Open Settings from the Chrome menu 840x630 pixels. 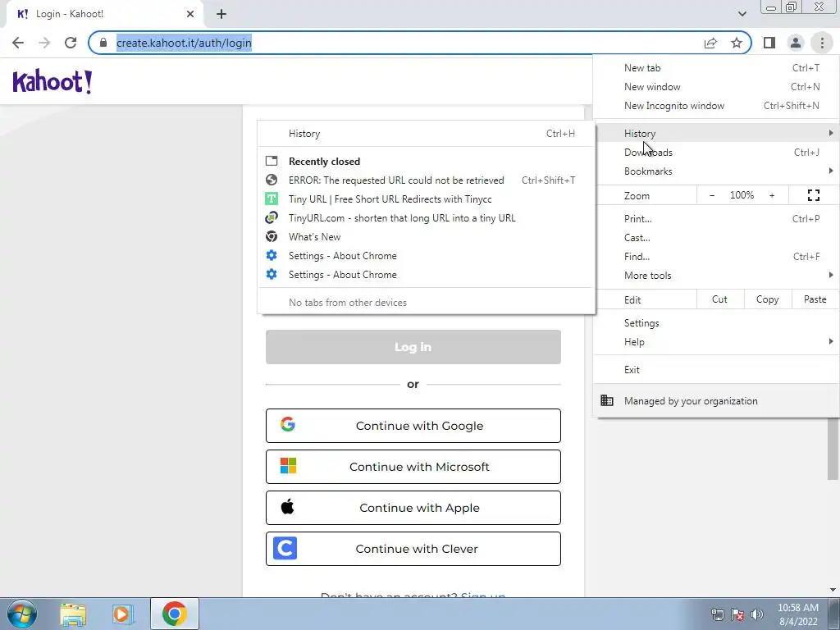716,323
